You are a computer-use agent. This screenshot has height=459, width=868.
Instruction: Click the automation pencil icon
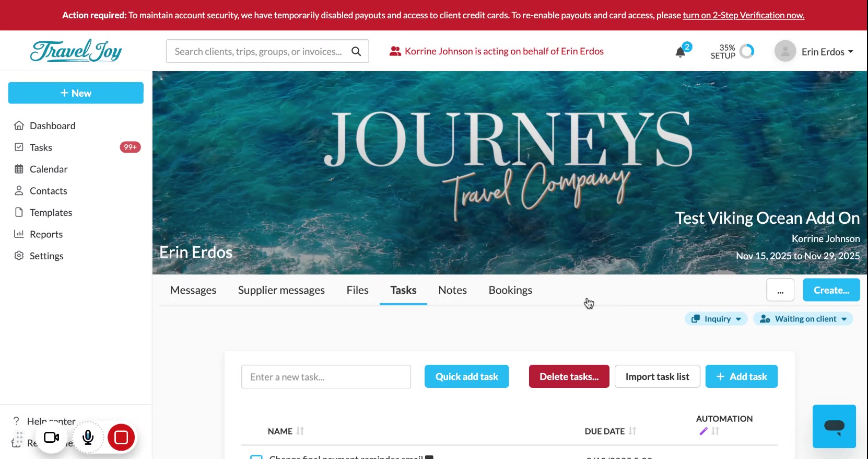point(703,431)
